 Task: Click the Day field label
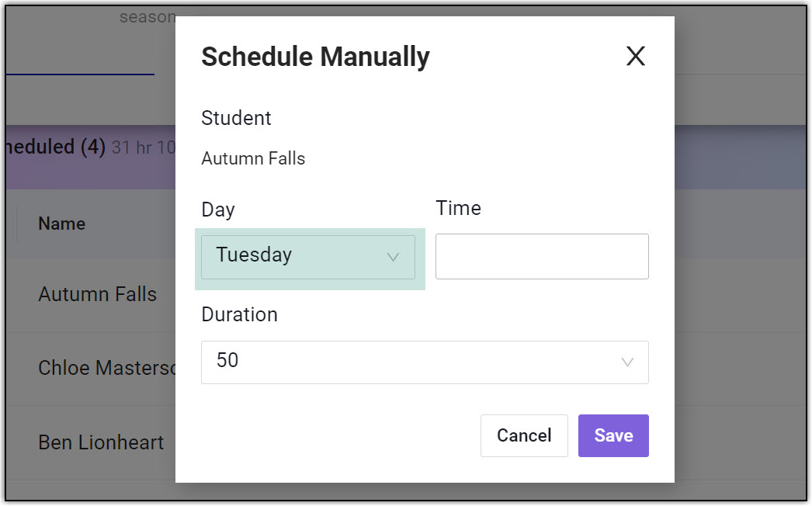click(217, 210)
